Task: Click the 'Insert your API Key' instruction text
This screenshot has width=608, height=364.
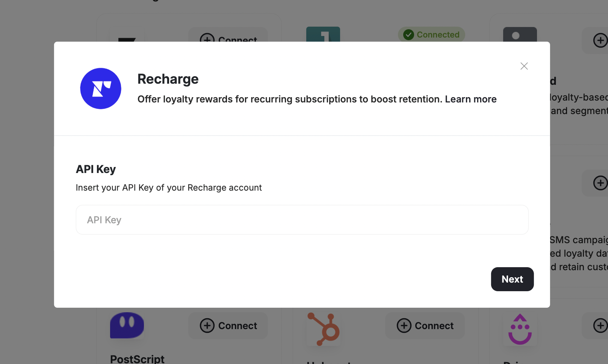Action: (169, 188)
